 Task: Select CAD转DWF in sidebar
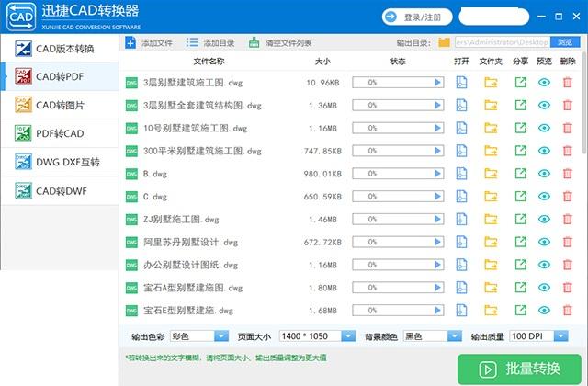[60, 190]
